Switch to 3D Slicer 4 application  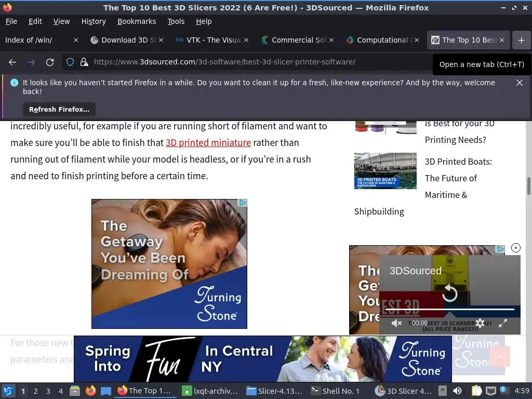pyautogui.click(x=404, y=391)
